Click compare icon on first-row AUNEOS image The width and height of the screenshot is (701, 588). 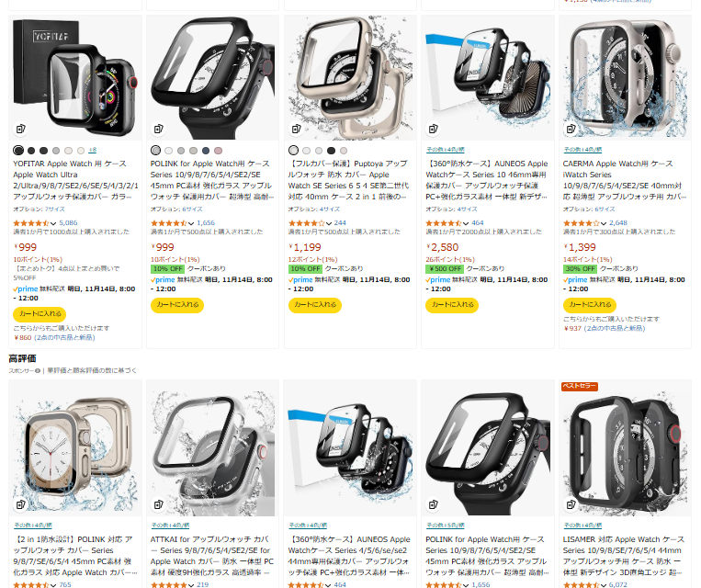pyautogui.click(x=434, y=129)
